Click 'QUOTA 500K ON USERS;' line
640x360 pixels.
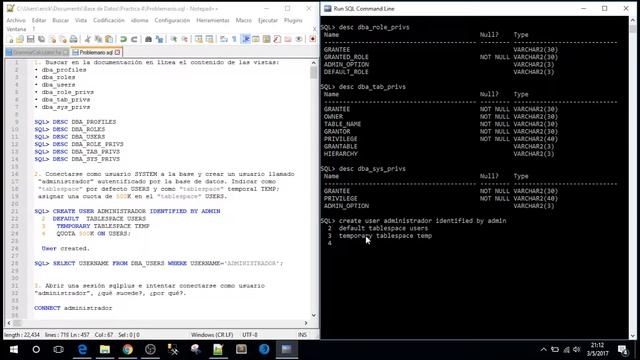[93, 233]
